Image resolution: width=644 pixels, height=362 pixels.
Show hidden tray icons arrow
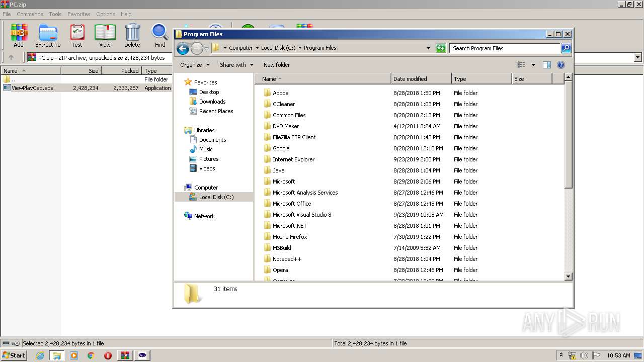561,355
